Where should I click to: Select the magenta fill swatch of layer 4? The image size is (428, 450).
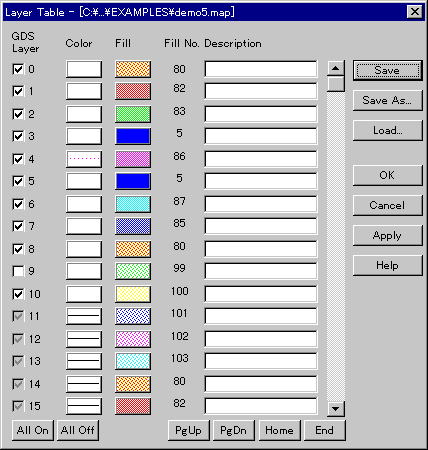click(x=133, y=159)
